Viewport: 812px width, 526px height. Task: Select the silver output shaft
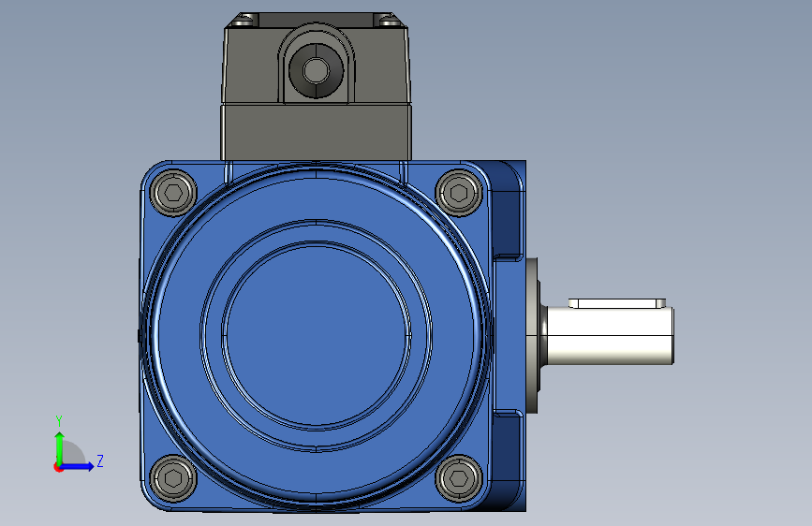tap(610, 335)
